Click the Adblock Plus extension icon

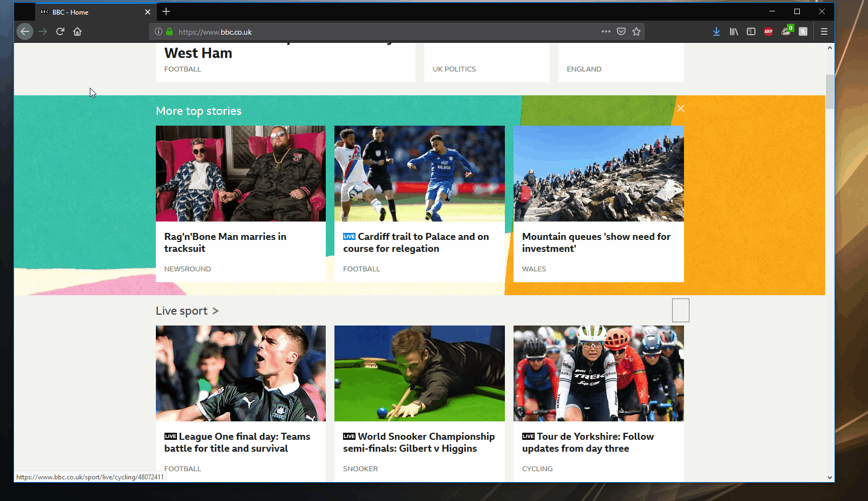tap(768, 31)
